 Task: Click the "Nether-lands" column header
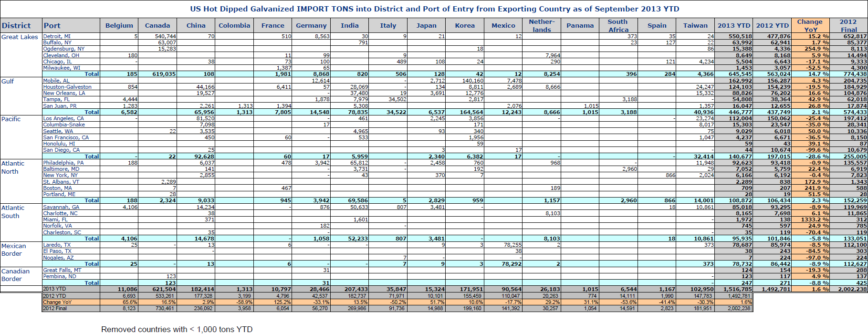[x=542, y=26]
